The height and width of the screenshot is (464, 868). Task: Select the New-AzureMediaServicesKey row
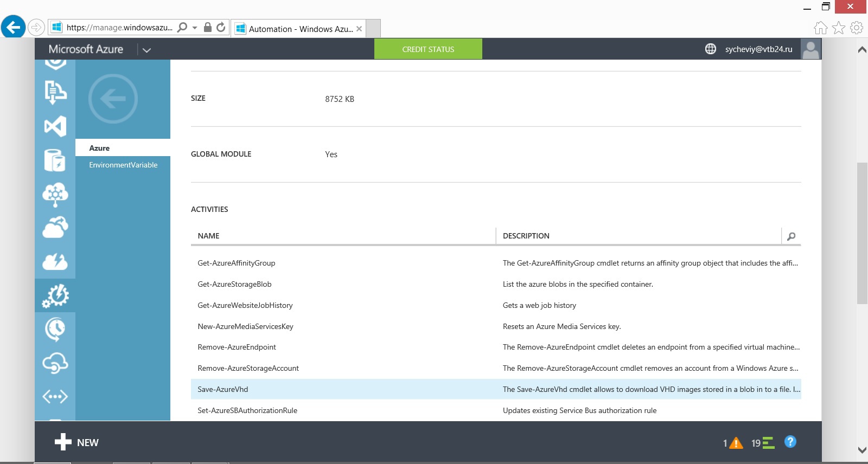496,326
